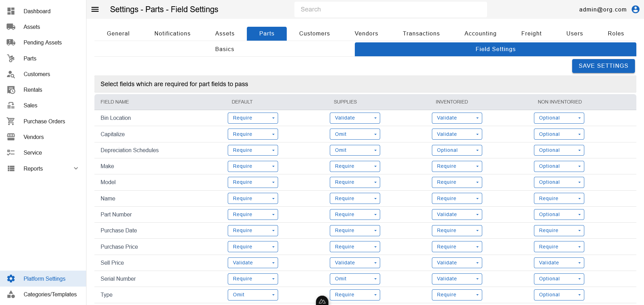
Task: Open Type Default dropdown set to Omit
Action: click(253, 295)
